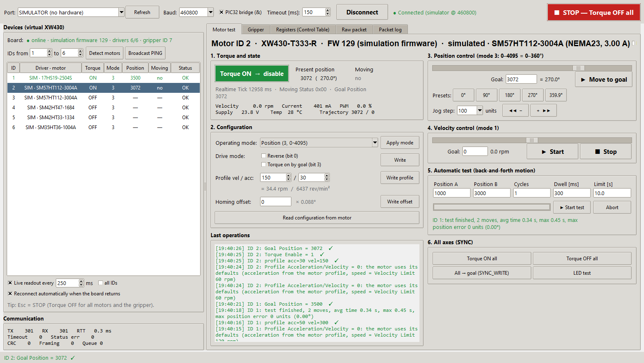Open the Jog step dropdown
Screen dimensions: 644x363
point(480,111)
